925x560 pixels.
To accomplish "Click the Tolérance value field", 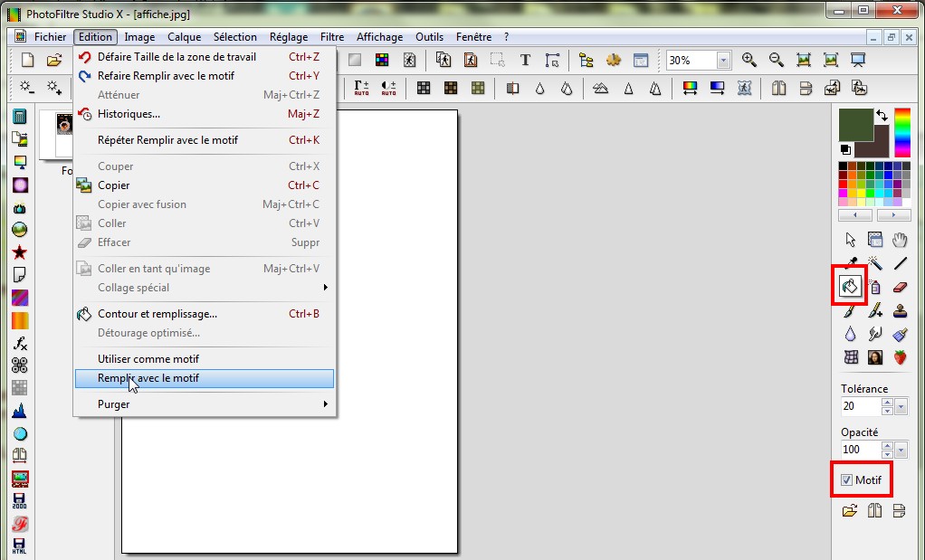I will click(x=861, y=406).
